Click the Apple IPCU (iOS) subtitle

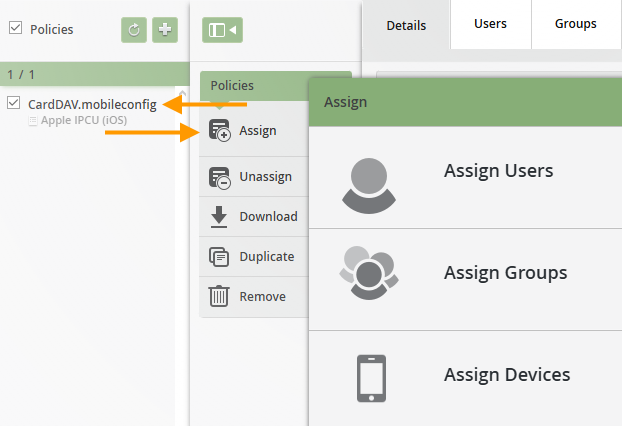tap(84, 120)
